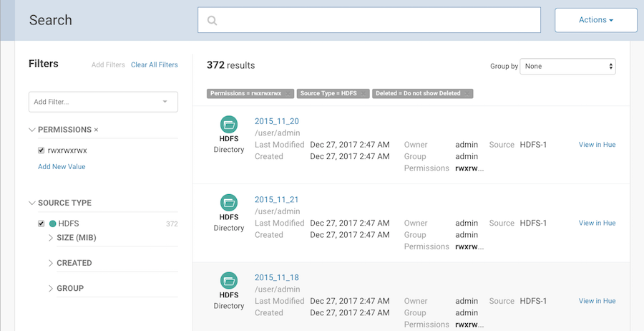The width and height of the screenshot is (644, 331).
Task: Click Clear All Filters link
Action: (x=154, y=65)
